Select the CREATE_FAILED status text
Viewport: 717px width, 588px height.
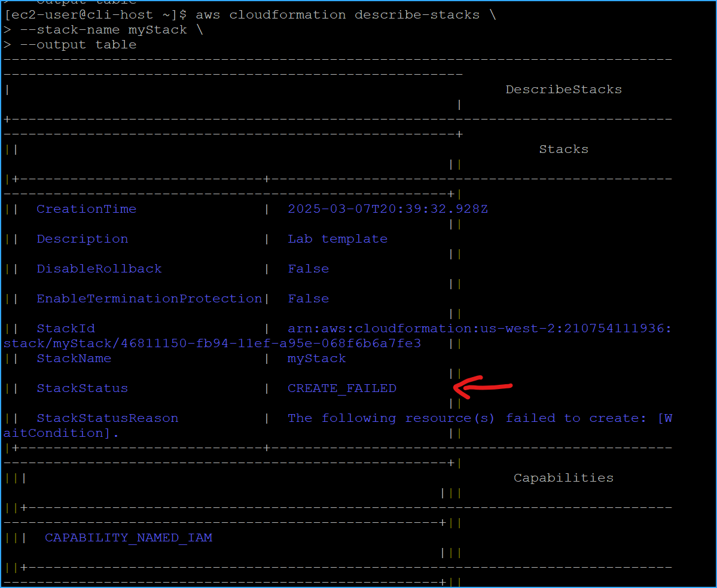click(341, 388)
